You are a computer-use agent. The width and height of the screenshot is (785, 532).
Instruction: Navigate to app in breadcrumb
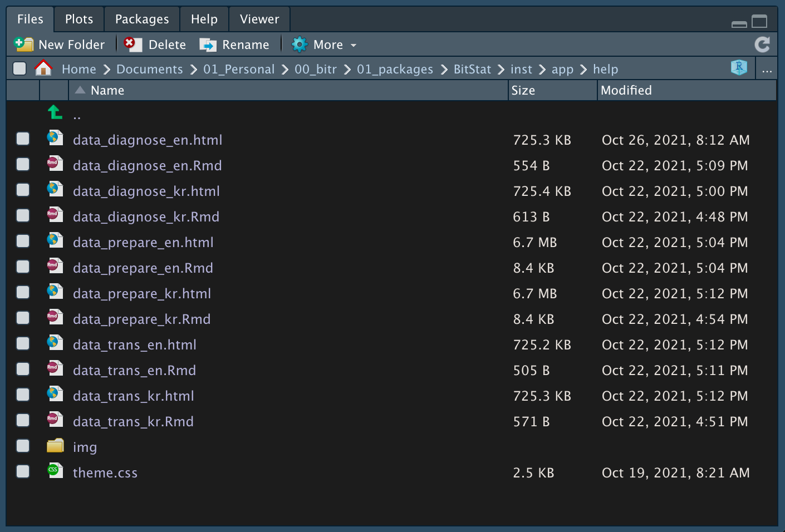click(562, 70)
